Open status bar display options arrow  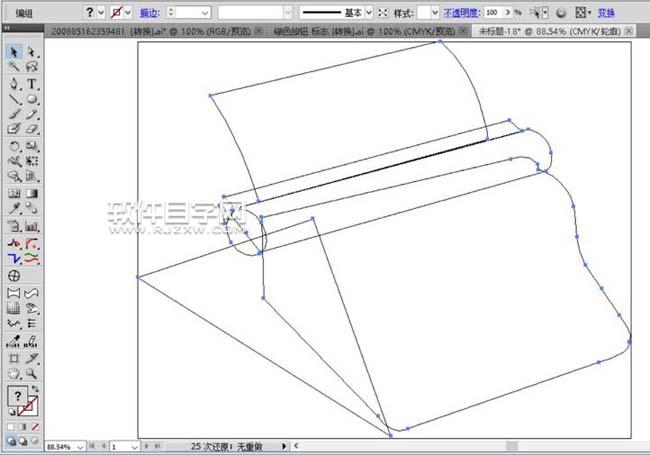(x=284, y=446)
